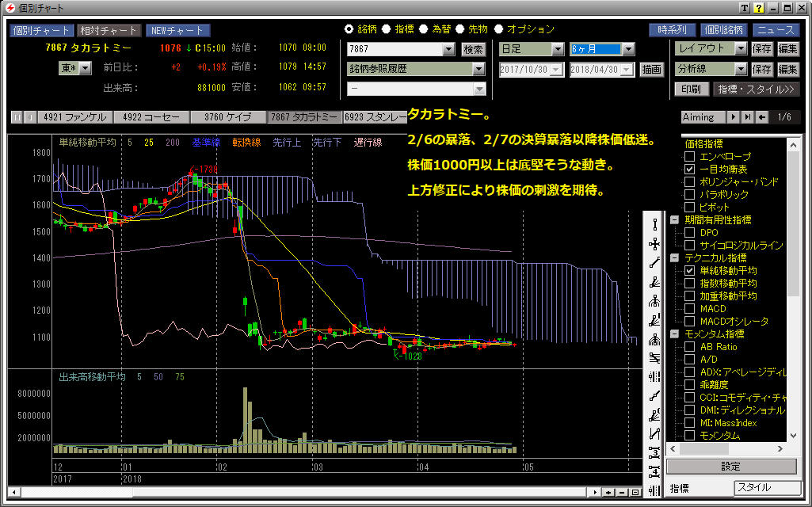Click the empty dropdown below 銘柄参照履歴
Viewport: 812px width, 507px height.
(x=417, y=89)
